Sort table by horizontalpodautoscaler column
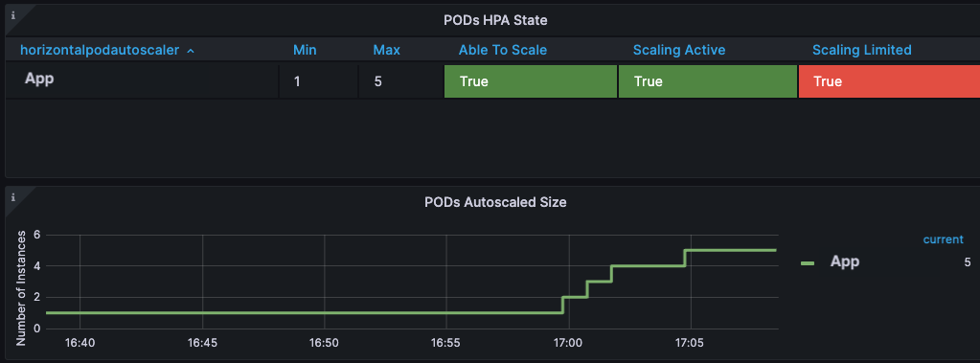 pyautogui.click(x=100, y=50)
